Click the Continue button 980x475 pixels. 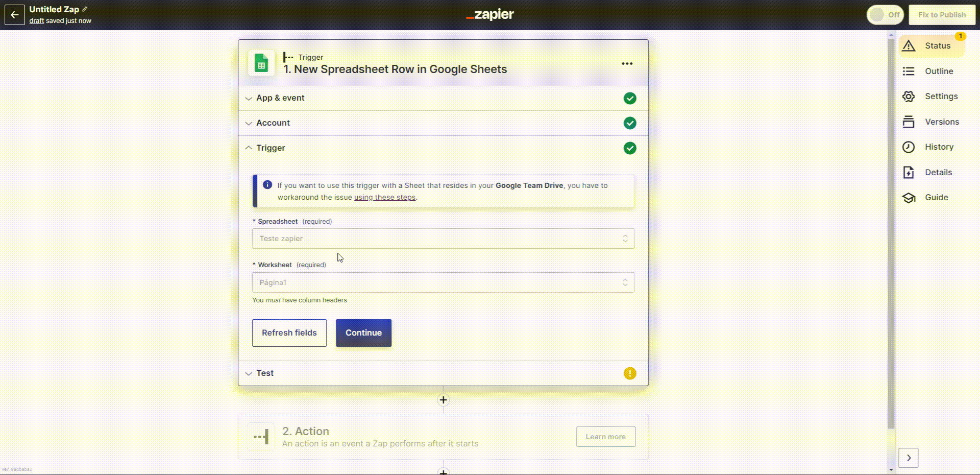click(363, 333)
